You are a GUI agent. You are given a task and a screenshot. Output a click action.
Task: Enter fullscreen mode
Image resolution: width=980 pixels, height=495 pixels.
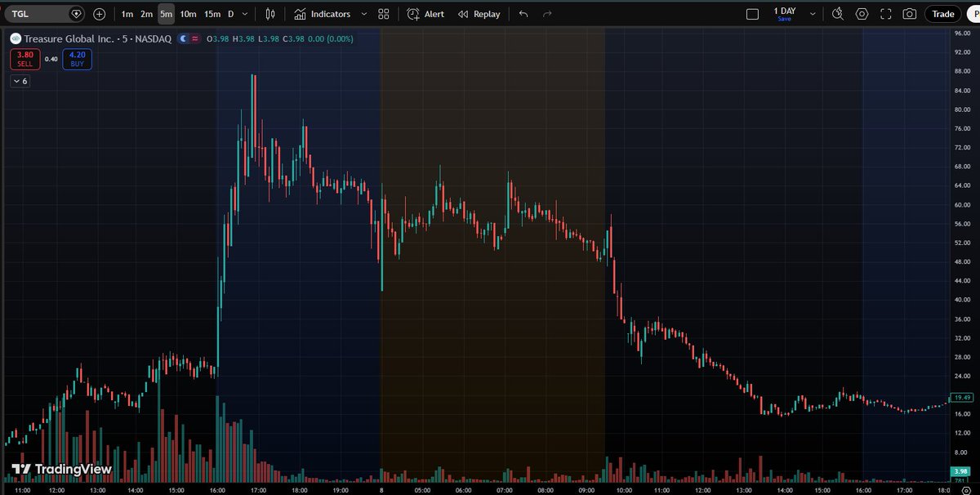[x=885, y=14]
